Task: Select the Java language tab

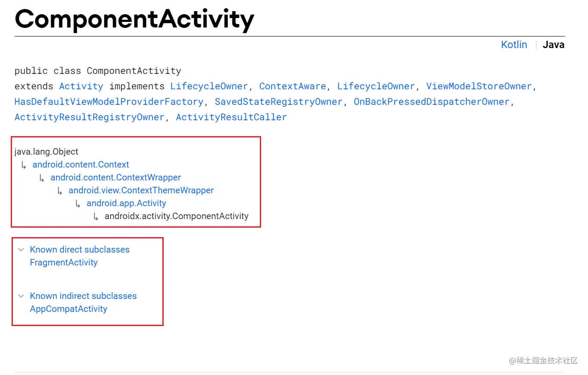Action: point(553,45)
